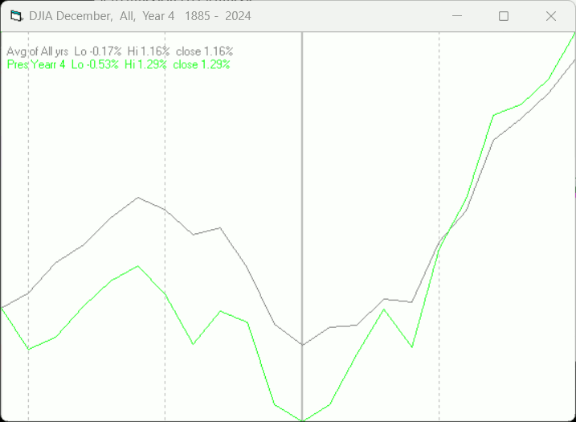The width and height of the screenshot is (576, 422).
Task: Minimize the DJIA December chart window
Action: click(457, 16)
